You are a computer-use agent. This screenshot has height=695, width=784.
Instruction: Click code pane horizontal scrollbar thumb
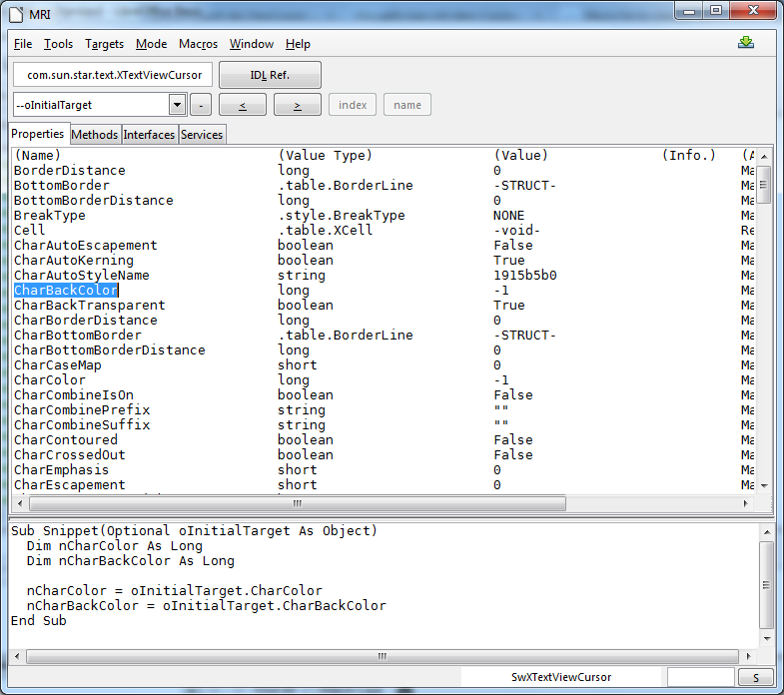pyautogui.click(x=382, y=656)
